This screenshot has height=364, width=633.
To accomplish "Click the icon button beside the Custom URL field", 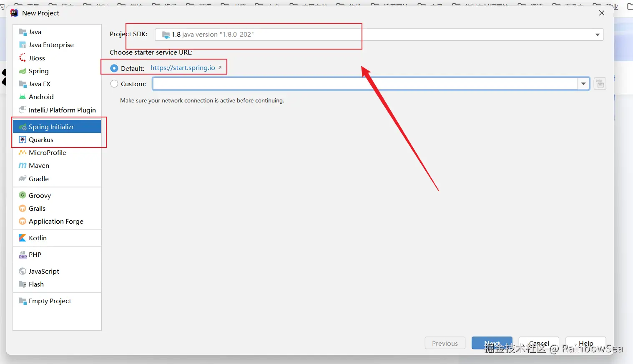I will point(600,84).
